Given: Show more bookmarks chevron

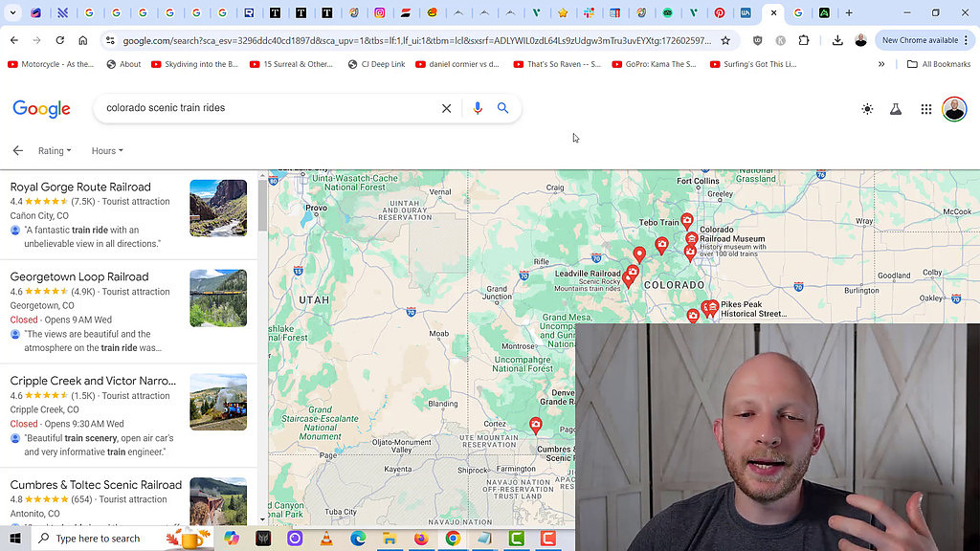Looking at the screenshot, I should 881,64.
